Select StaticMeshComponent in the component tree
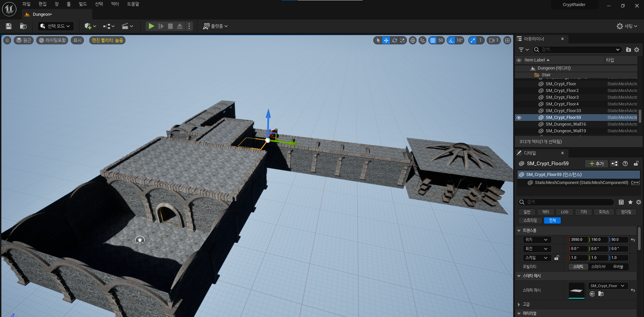This screenshot has width=644, height=317. point(579,183)
